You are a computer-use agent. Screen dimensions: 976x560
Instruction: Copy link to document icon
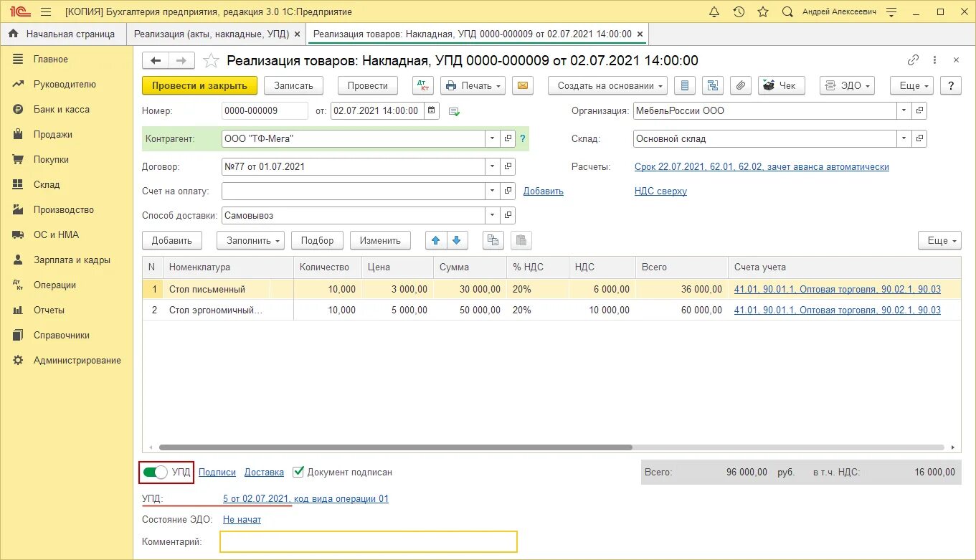pyautogui.click(x=913, y=60)
